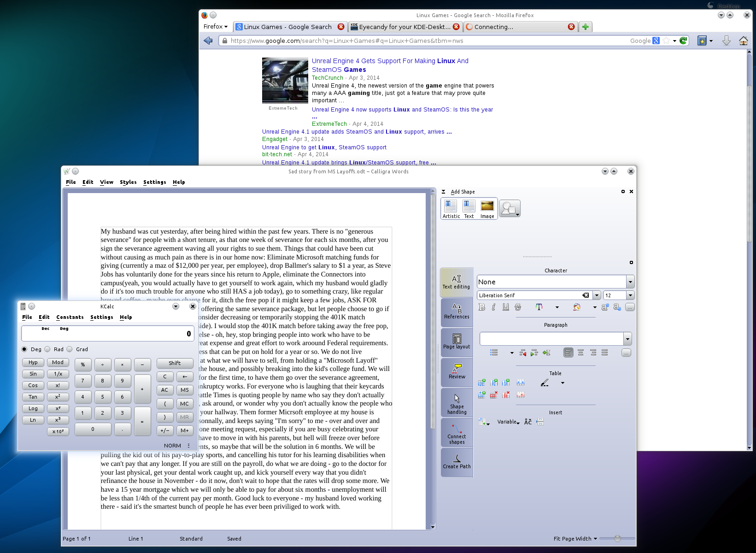
Task: Insert special character with ÅČ icon
Action: point(528,422)
